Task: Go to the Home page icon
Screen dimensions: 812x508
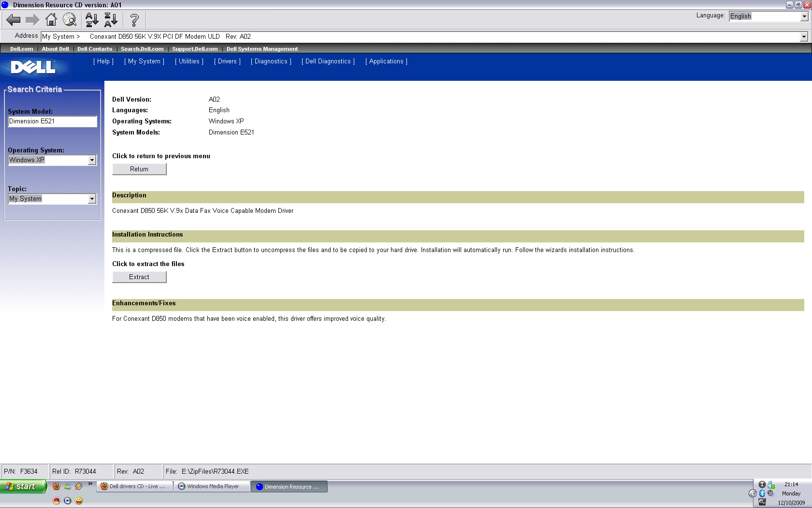Action: point(51,20)
